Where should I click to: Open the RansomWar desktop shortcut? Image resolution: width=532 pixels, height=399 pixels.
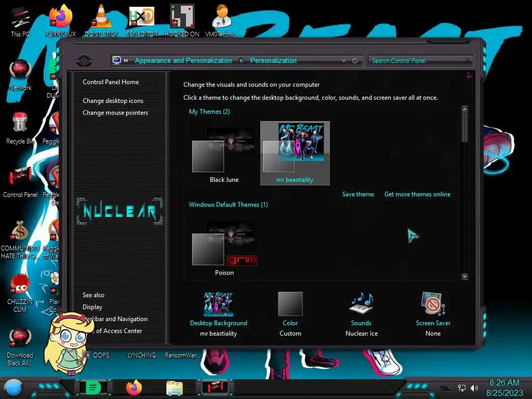(182, 355)
